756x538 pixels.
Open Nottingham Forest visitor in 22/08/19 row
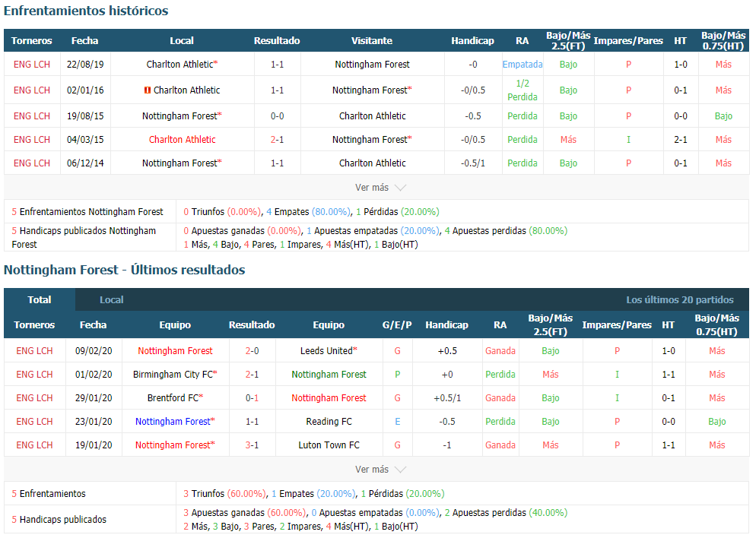(372, 64)
